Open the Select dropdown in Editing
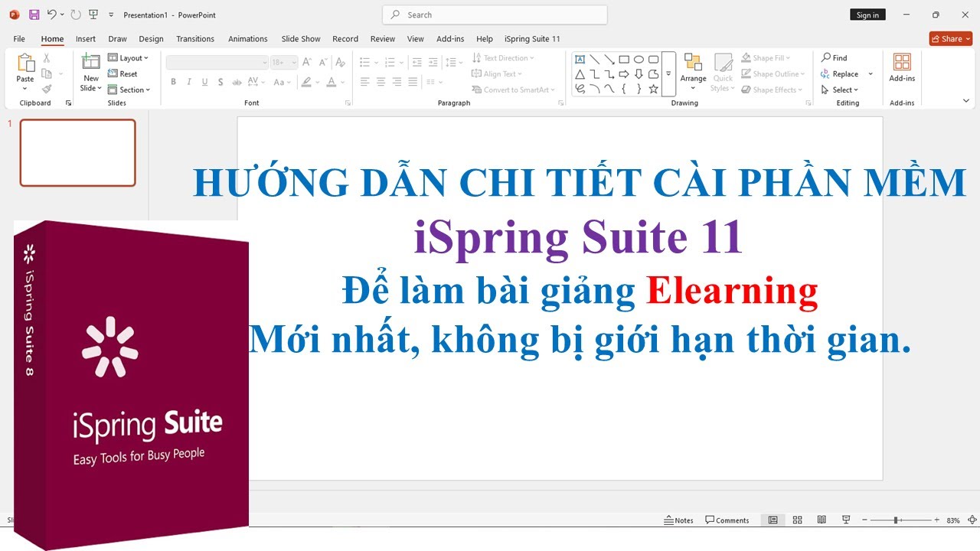Viewport: 980px width, 551px height. point(840,90)
